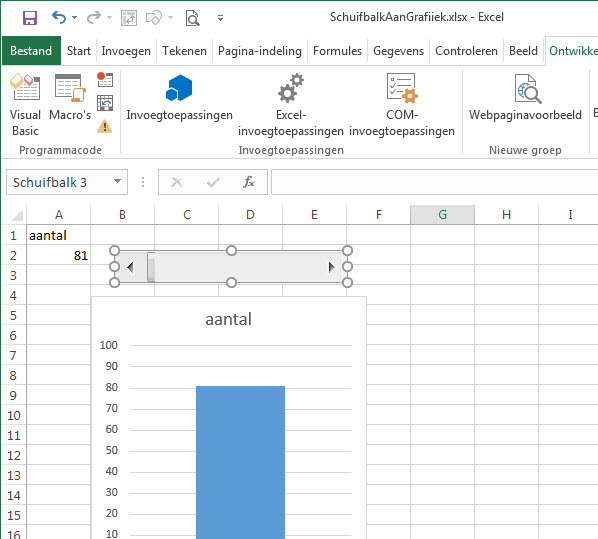Select column A header
Screen dimensions: 598x539
coord(59,215)
